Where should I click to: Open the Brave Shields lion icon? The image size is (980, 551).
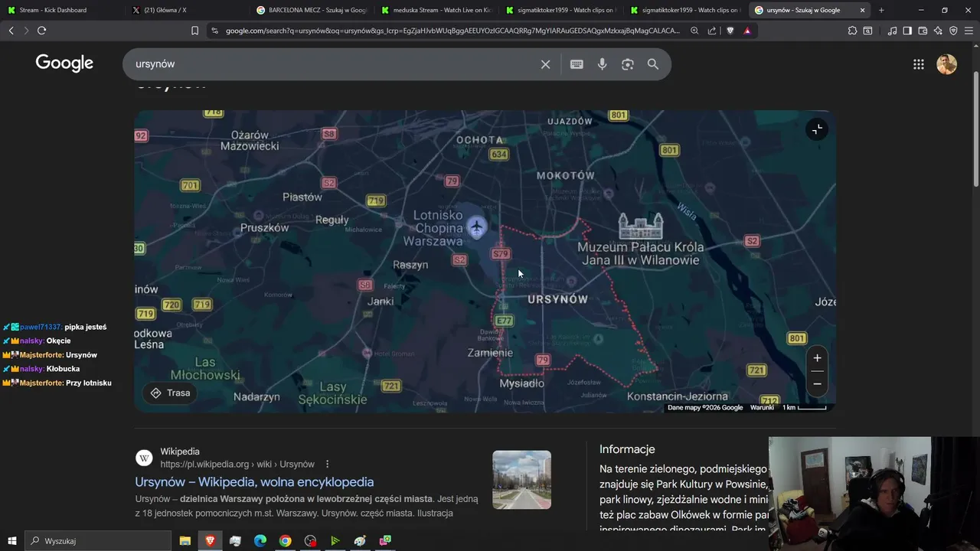tap(730, 31)
